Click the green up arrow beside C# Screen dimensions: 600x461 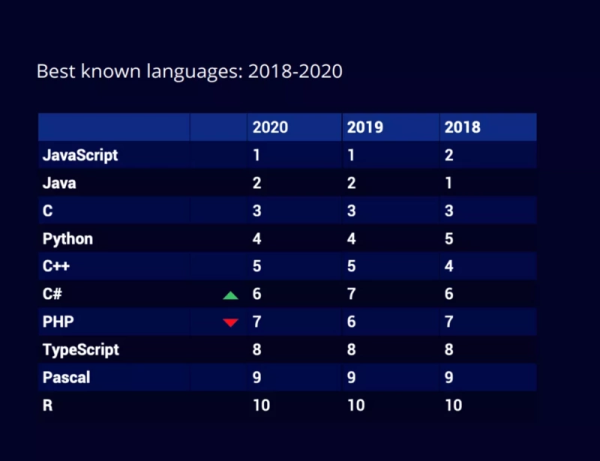pyautogui.click(x=230, y=295)
